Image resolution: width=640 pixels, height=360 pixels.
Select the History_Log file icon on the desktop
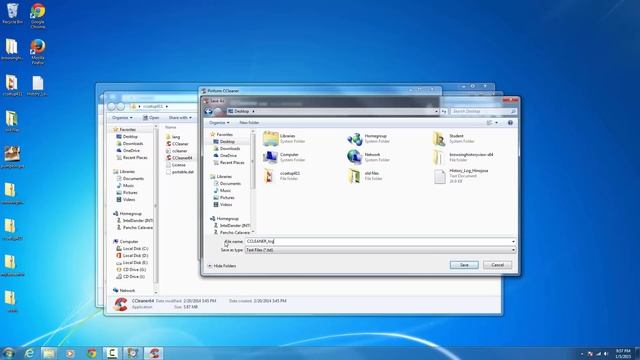click(38, 86)
